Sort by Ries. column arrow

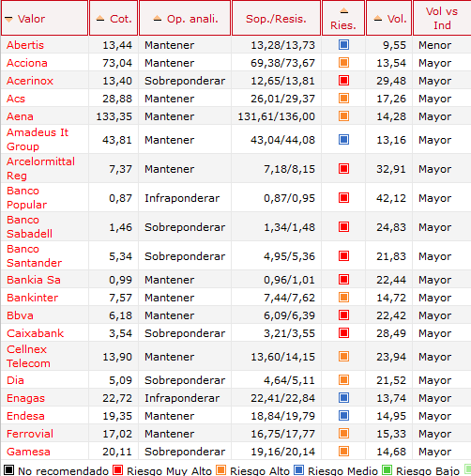(x=344, y=11)
